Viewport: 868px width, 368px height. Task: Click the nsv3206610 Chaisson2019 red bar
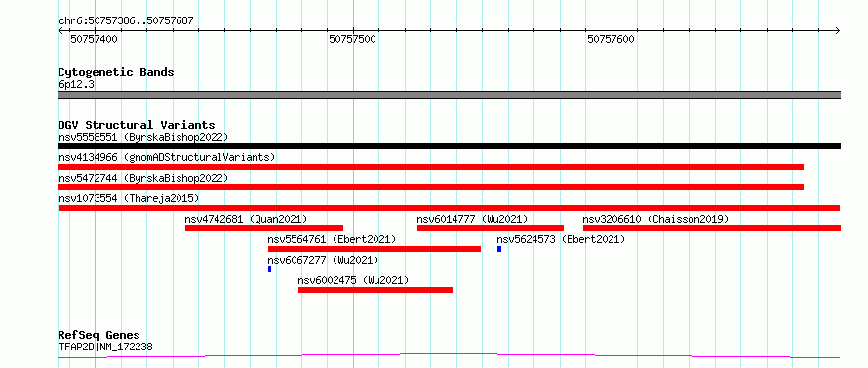(x=712, y=228)
